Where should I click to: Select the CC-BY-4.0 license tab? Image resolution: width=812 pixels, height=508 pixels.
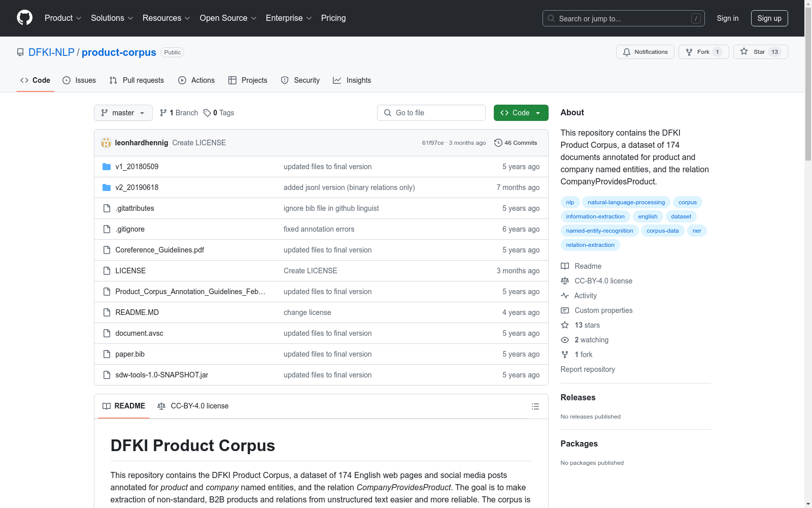[x=193, y=406]
